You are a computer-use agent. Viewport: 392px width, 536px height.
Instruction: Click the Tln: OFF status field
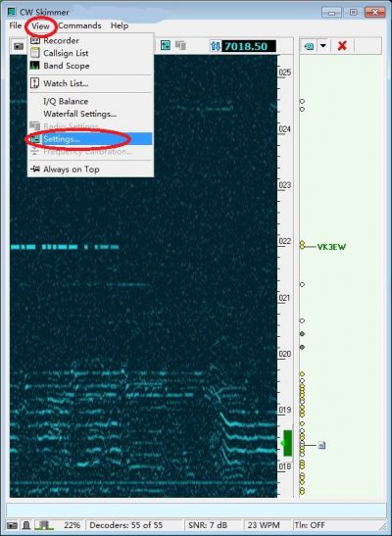coord(310,525)
